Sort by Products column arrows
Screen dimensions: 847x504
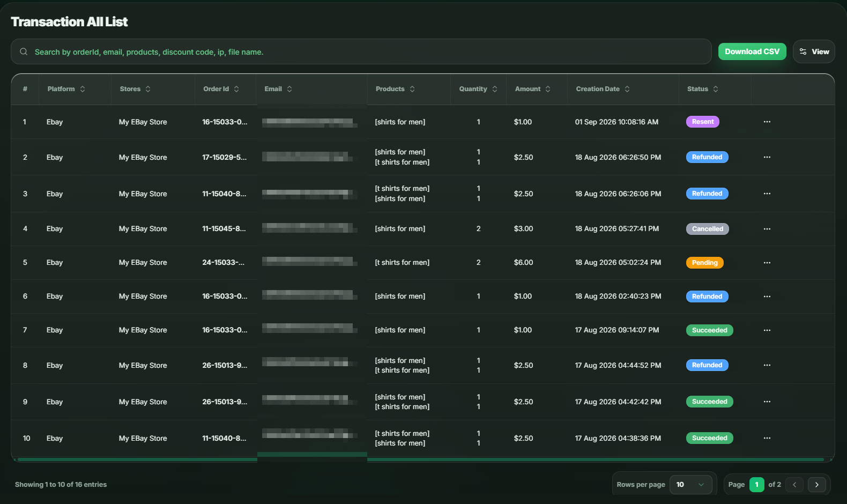click(x=412, y=89)
